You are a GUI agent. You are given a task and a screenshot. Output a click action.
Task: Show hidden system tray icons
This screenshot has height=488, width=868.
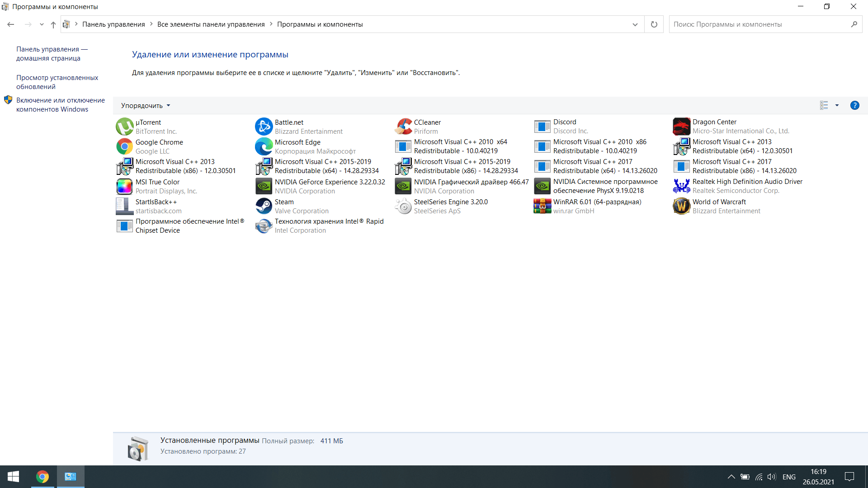coord(731,477)
